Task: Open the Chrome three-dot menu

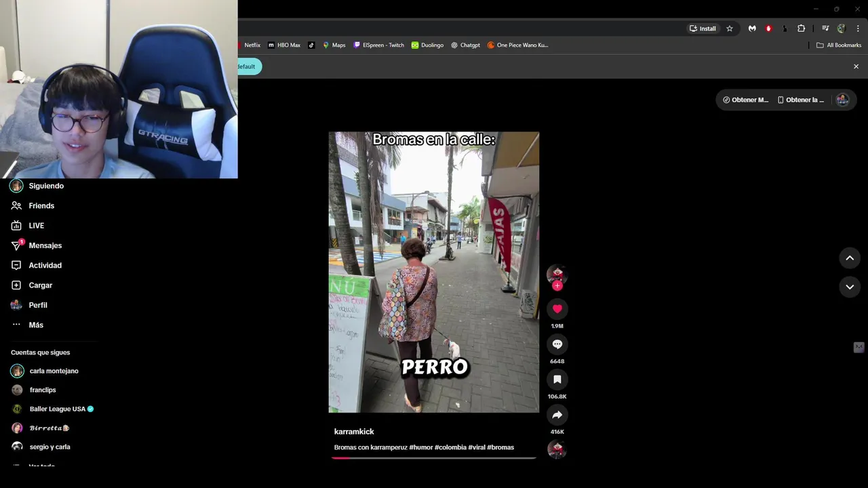Action: (858, 28)
